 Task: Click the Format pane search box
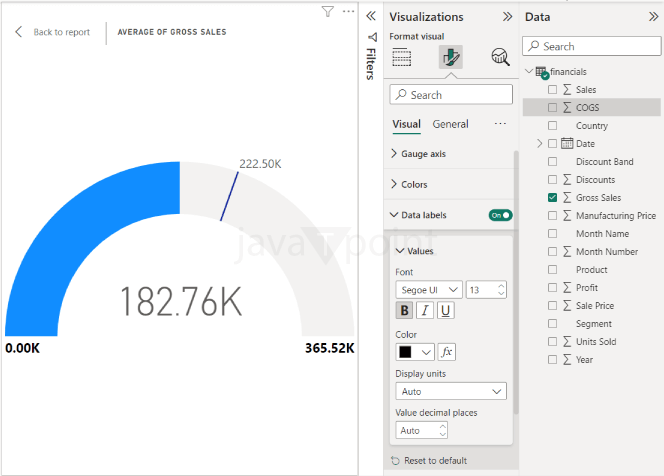tap(451, 94)
